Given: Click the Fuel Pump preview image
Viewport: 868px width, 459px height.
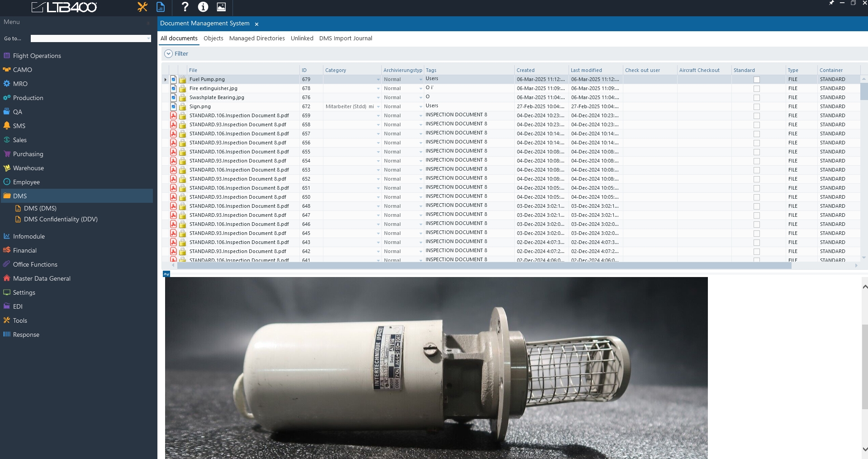Looking at the screenshot, I should point(436,368).
